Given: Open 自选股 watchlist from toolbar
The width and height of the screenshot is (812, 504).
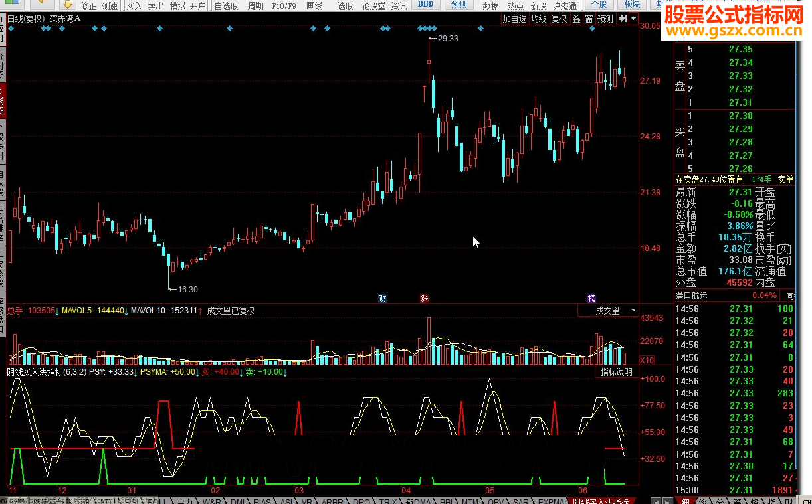Looking at the screenshot, I should coord(227,6).
